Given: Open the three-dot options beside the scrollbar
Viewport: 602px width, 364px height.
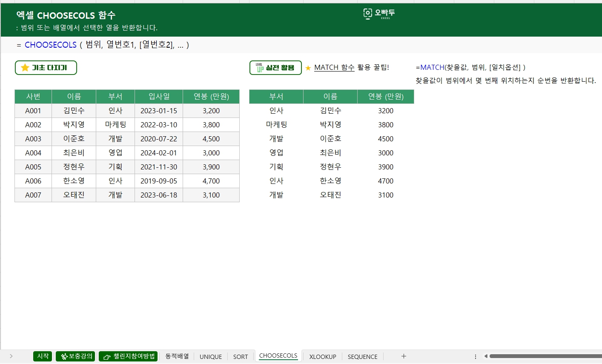Looking at the screenshot, I should [476, 356].
